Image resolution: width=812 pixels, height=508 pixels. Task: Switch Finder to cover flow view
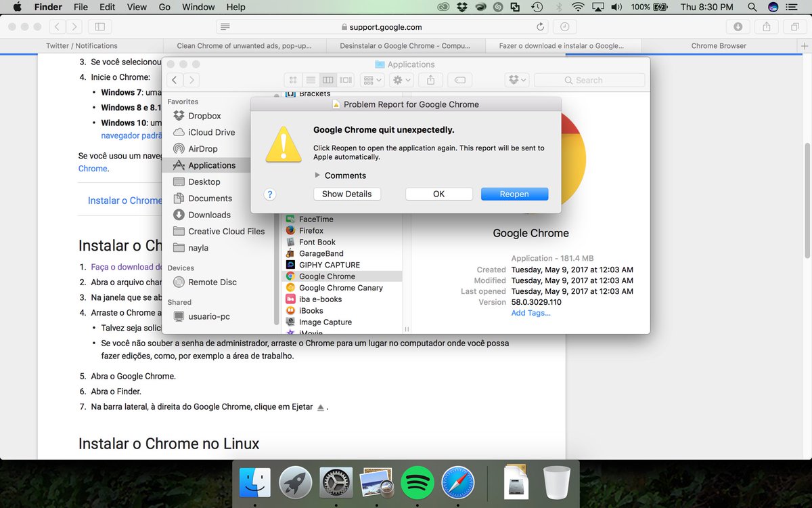pyautogui.click(x=346, y=80)
